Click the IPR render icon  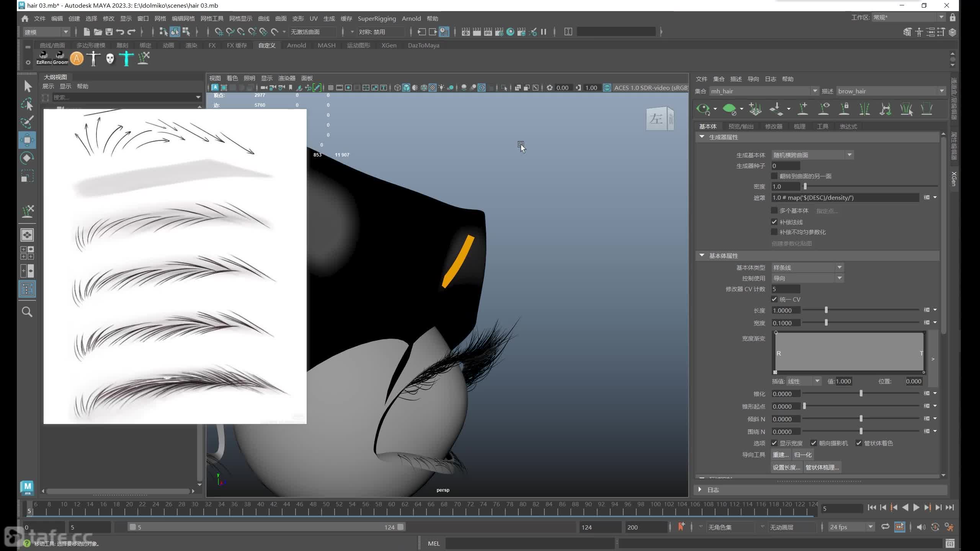coord(488,32)
